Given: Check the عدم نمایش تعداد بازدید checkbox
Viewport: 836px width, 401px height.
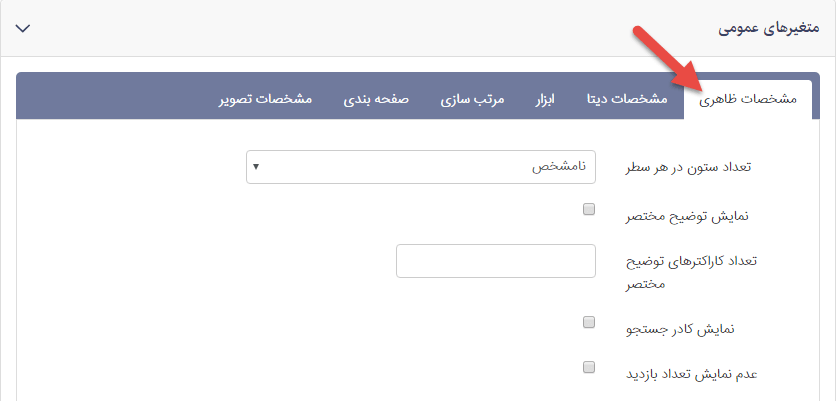Looking at the screenshot, I should click(x=589, y=367).
